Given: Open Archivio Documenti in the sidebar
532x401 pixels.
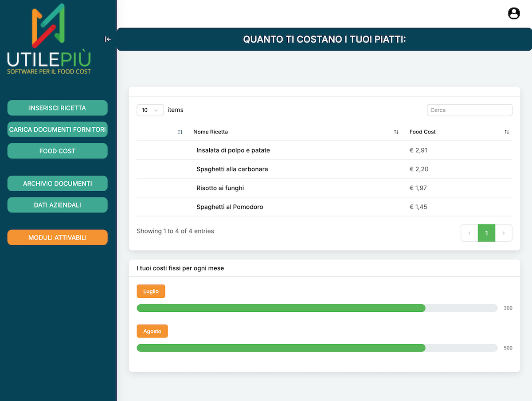Looking at the screenshot, I should point(58,183).
